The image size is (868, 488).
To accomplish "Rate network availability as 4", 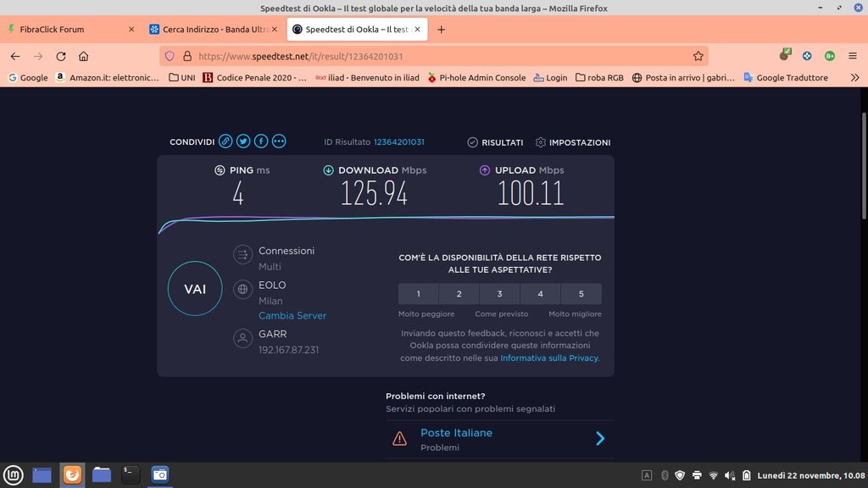I will 540,294.
